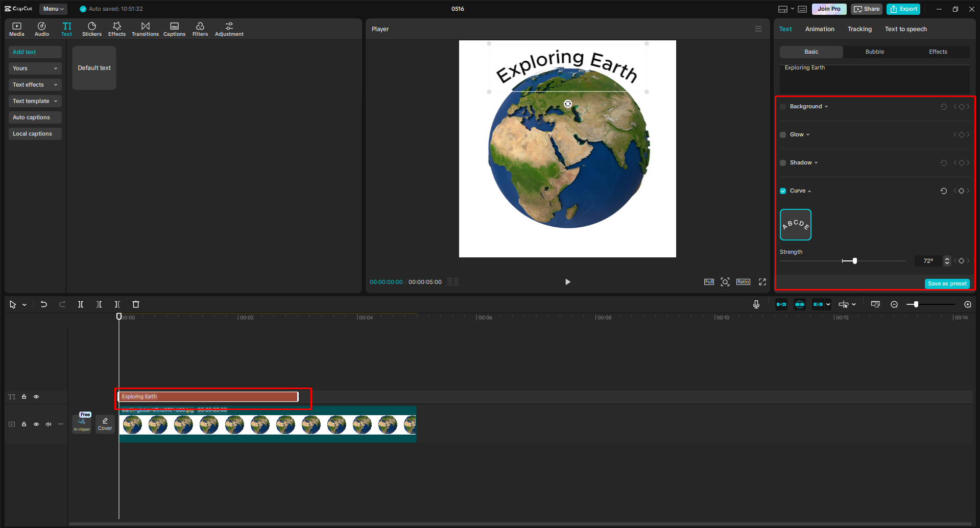Switch to the Animation tab

tap(819, 29)
